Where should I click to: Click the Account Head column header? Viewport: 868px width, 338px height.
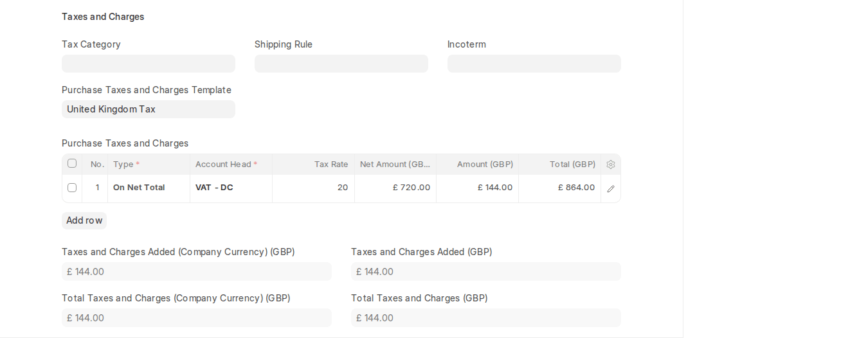click(x=231, y=165)
